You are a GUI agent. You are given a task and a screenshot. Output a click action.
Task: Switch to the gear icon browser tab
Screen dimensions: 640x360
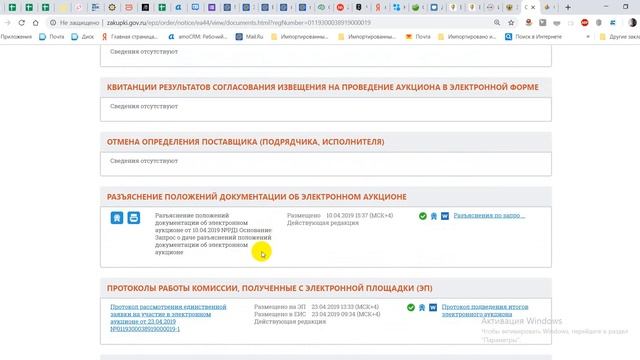coord(112,7)
